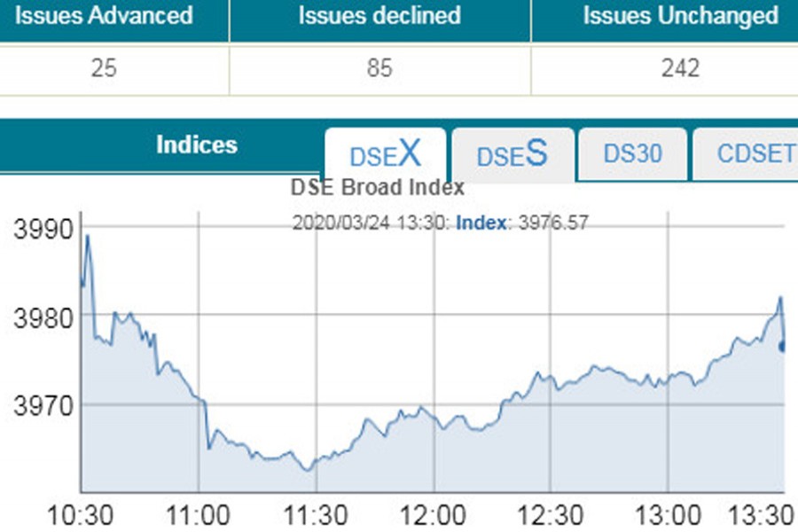Click the Issues Unchanged column header
This screenshot has height=532, width=798.
[x=681, y=16]
